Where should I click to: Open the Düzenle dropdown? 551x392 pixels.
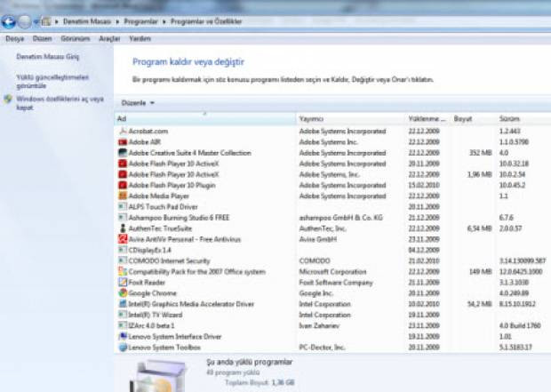click(x=138, y=103)
